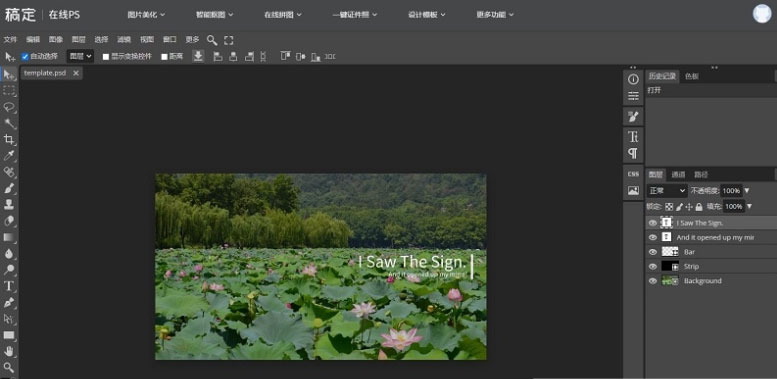The width and height of the screenshot is (777, 379).
Task: Open the 文件 menu
Action: [x=10, y=40]
